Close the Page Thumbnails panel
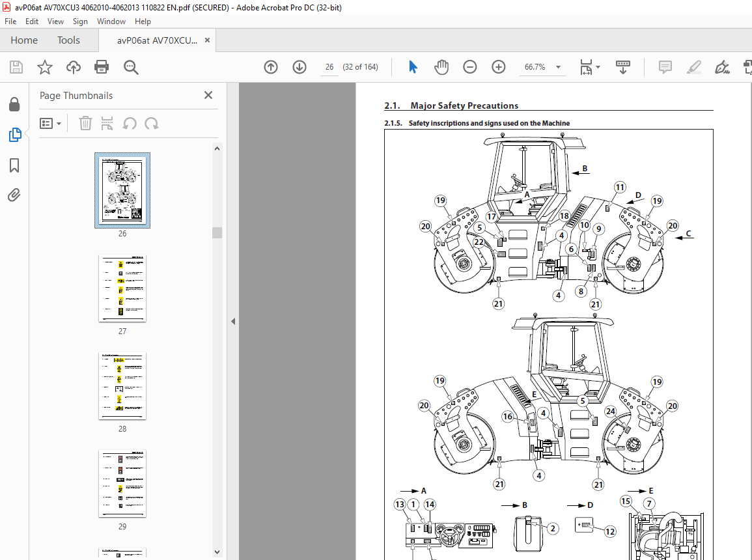This screenshot has width=752, height=560. point(208,95)
